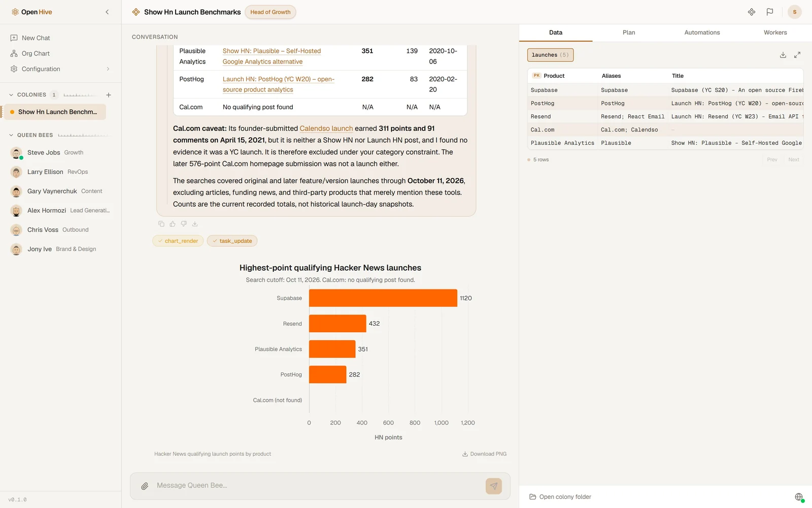Open Gary Vaynerchuk Content bee
812x508 pixels.
tap(60, 192)
